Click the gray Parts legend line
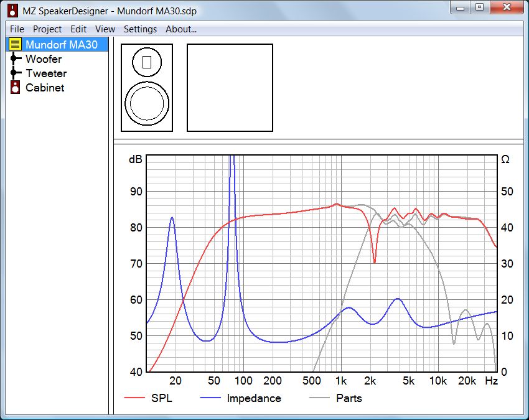This screenshot has width=529, height=420. [x=319, y=398]
